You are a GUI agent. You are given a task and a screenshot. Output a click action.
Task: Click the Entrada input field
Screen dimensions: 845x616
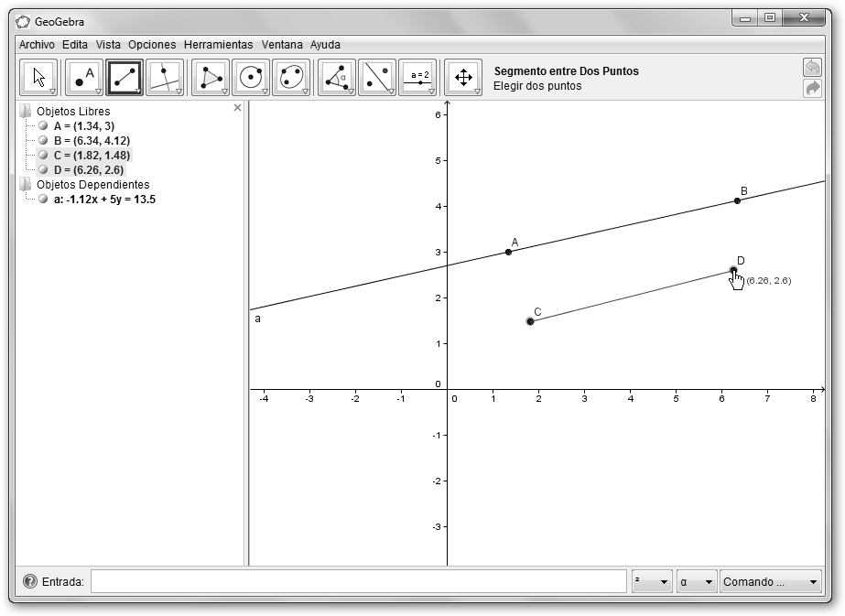[358, 581]
